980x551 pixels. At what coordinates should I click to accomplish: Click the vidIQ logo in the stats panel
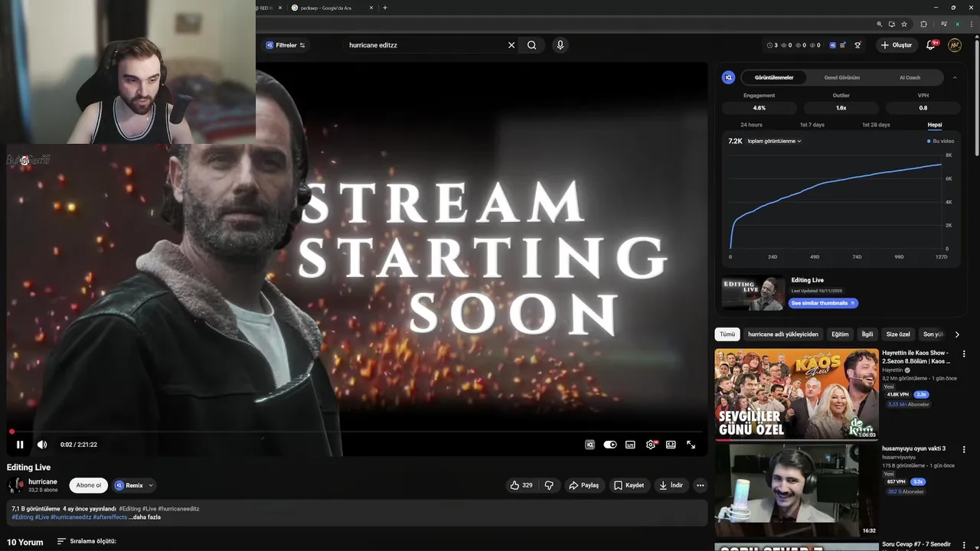(729, 77)
